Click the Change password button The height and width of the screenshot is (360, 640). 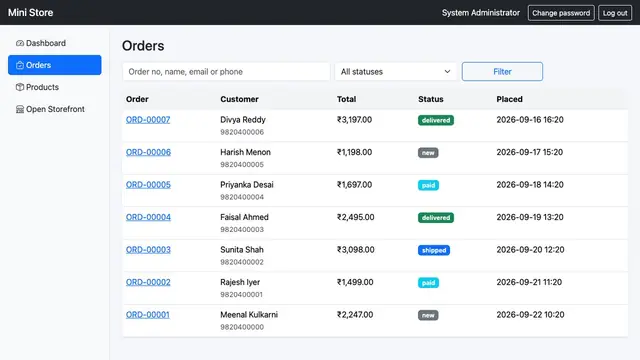pos(561,13)
